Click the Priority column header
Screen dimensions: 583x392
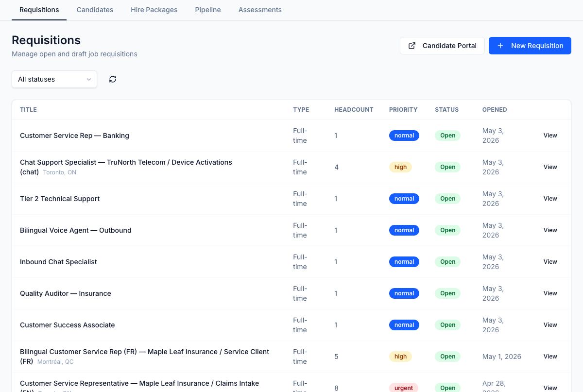click(x=403, y=110)
